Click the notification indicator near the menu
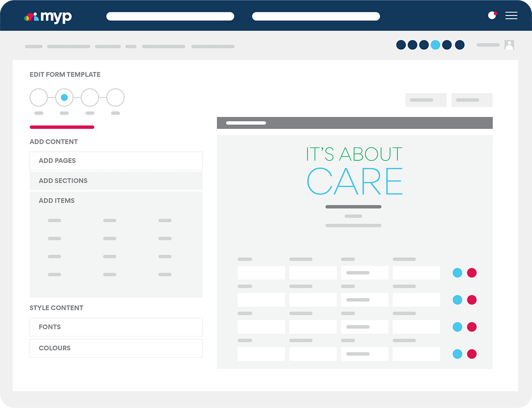532x408 pixels. click(x=492, y=15)
